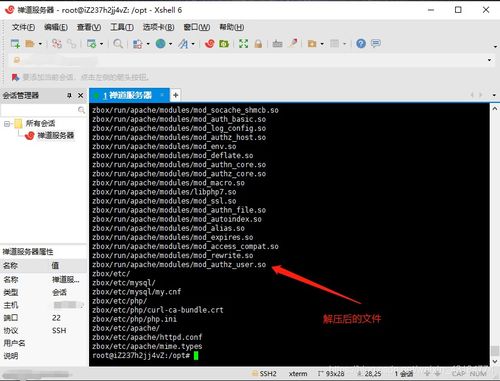Click the New Session toolbar icon
This screenshot has height=381, width=500.
(x=15, y=44)
